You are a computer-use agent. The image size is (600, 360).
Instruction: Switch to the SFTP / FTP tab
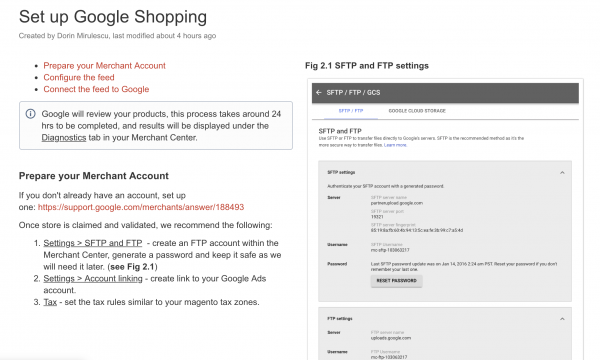pos(351,111)
